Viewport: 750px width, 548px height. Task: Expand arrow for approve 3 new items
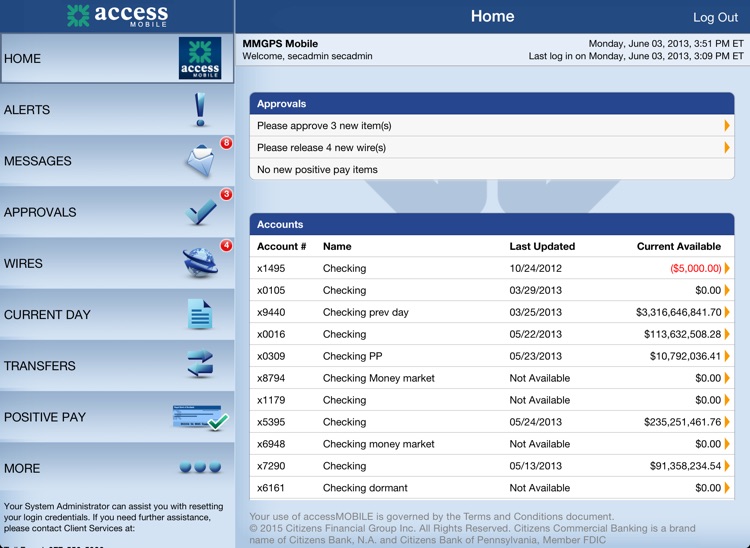(727, 126)
